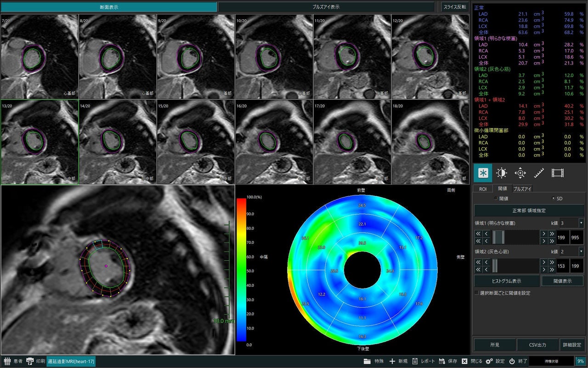The width and height of the screenshot is (588, 368).
Task: Open 詳細設定 advanced settings button
Action: [572, 345]
